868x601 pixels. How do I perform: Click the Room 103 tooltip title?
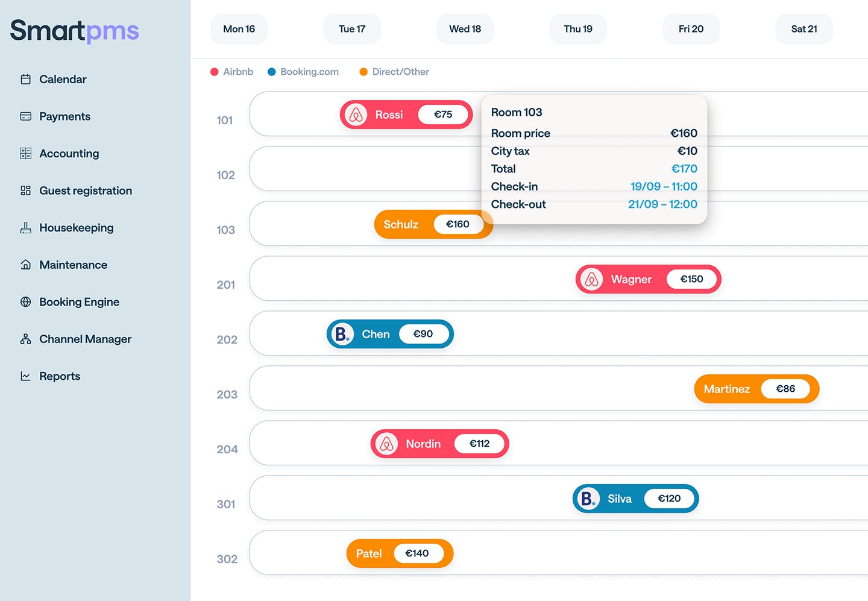click(x=517, y=112)
